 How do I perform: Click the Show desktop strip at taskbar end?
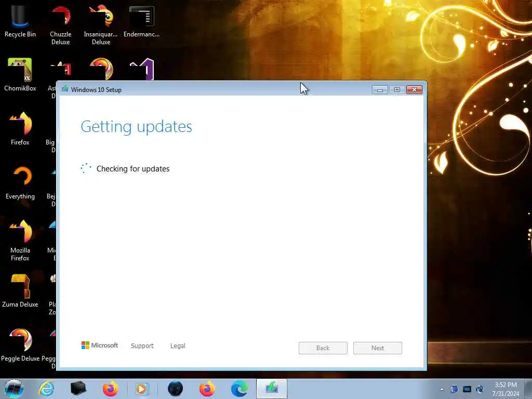[x=528, y=389]
